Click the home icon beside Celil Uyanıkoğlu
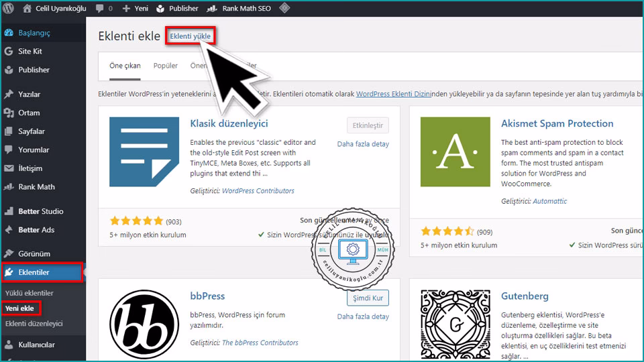The image size is (644, 362). click(27, 8)
